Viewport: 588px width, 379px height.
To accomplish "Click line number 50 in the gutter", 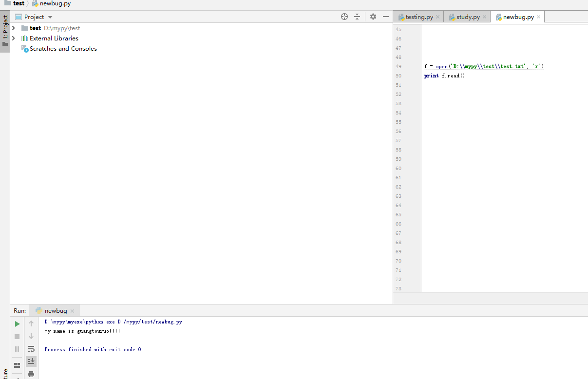I will 398,76.
